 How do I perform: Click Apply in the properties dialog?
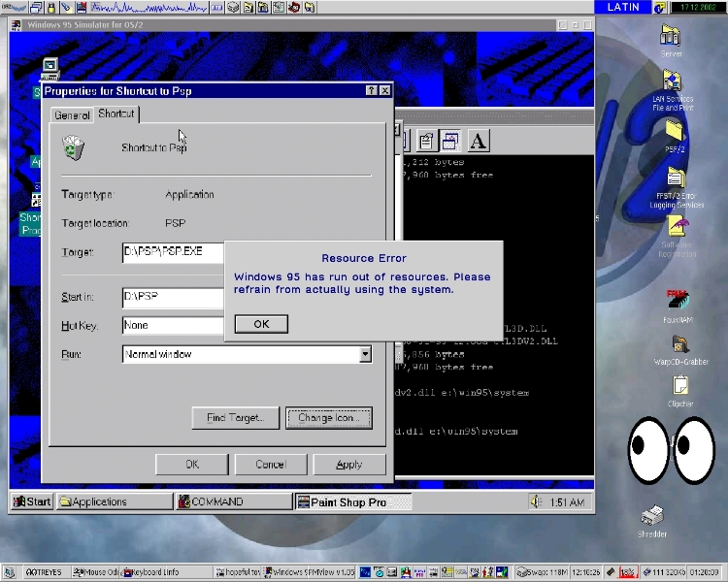pyautogui.click(x=349, y=464)
